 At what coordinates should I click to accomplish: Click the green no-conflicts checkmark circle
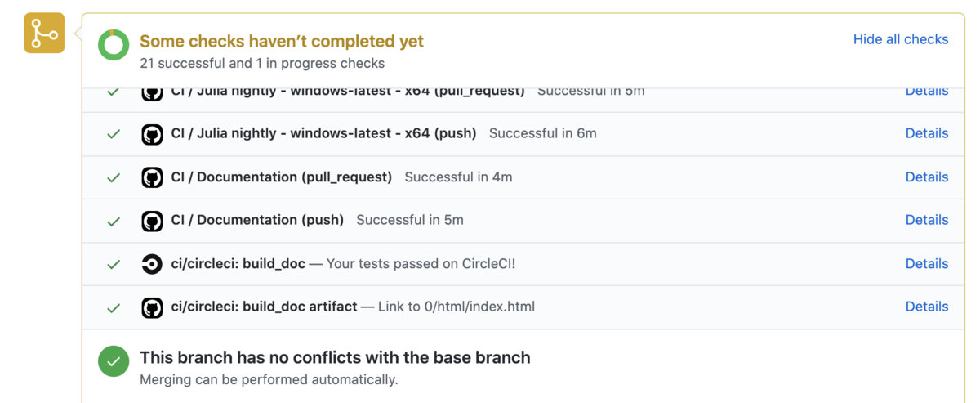click(114, 361)
